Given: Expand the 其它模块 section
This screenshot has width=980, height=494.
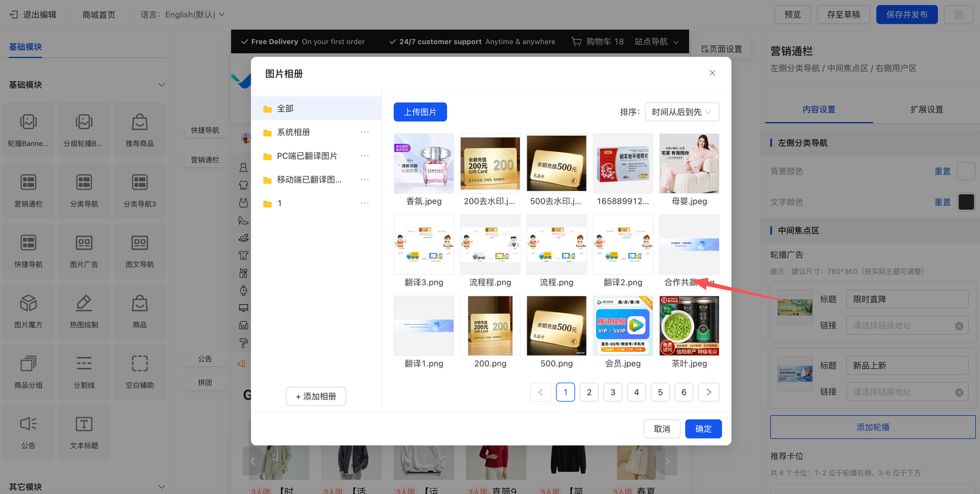Looking at the screenshot, I should tap(162, 487).
